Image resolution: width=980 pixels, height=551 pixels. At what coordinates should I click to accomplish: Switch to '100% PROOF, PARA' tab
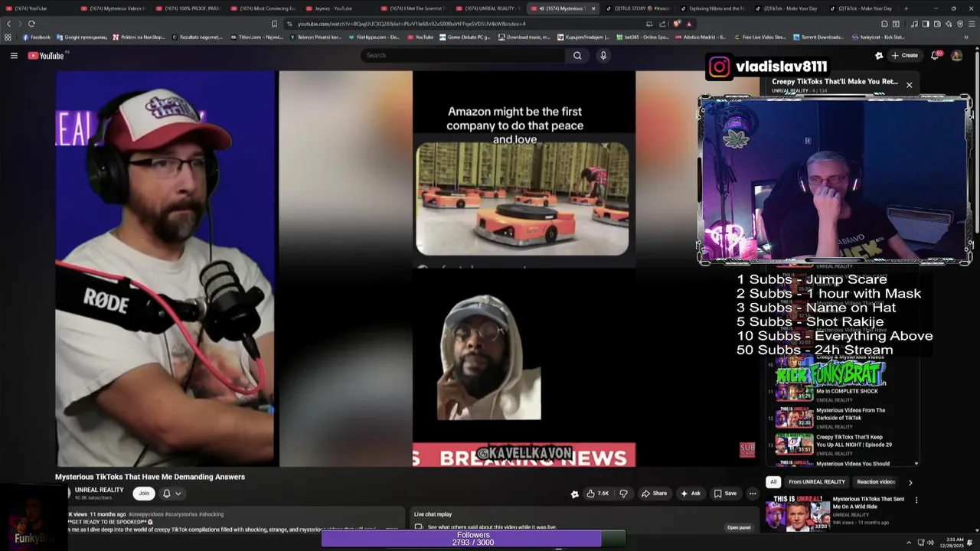pos(188,8)
